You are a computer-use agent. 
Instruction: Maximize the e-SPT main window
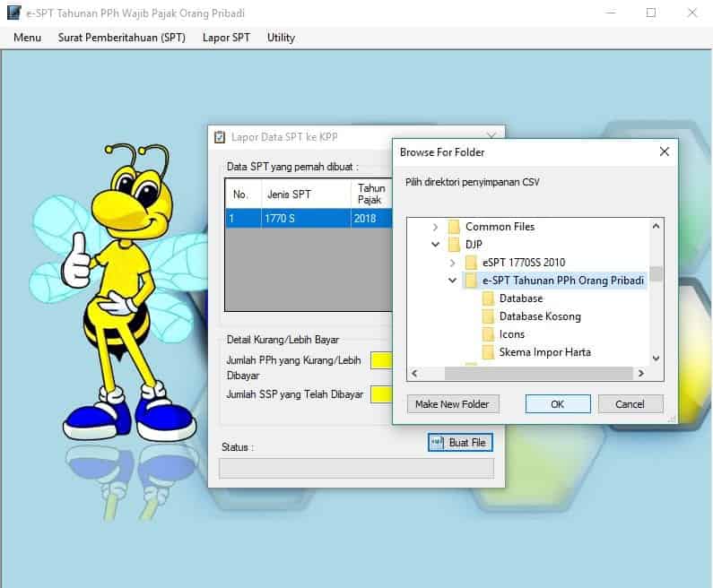pyautogui.click(x=651, y=13)
